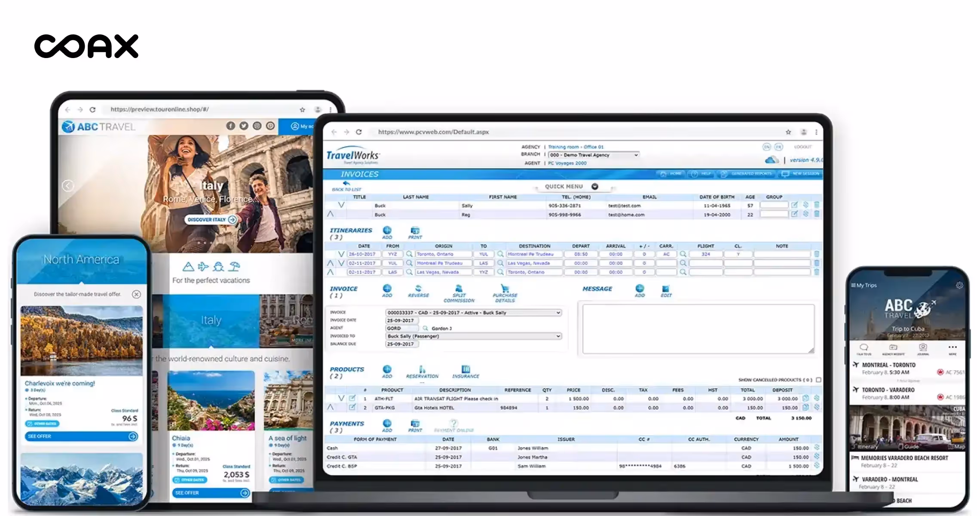Screen dimensions: 980x516
Task: Click the Message Edit icon
Action: tap(666, 289)
